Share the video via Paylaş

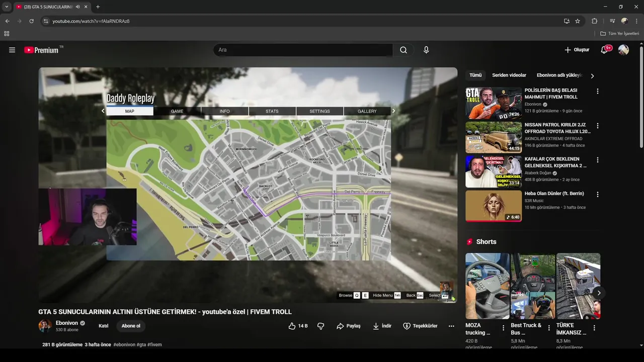[349, 326]
